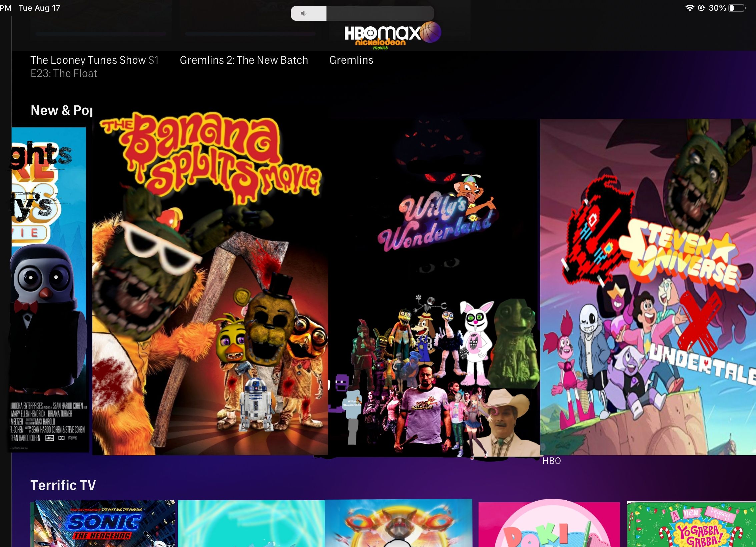Tap the HBO label under Steven Universe
Screen dimensions: 756x547
click(552, 461)
